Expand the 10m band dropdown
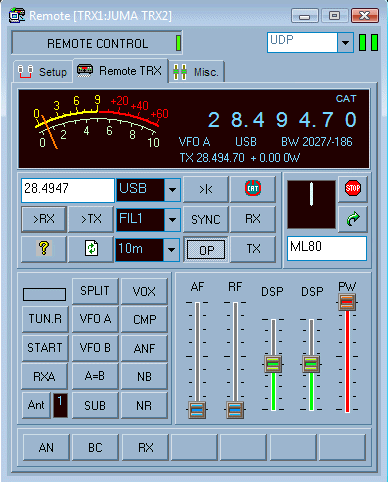The height and width of the screenshot is (482, 388). [171, 249]
